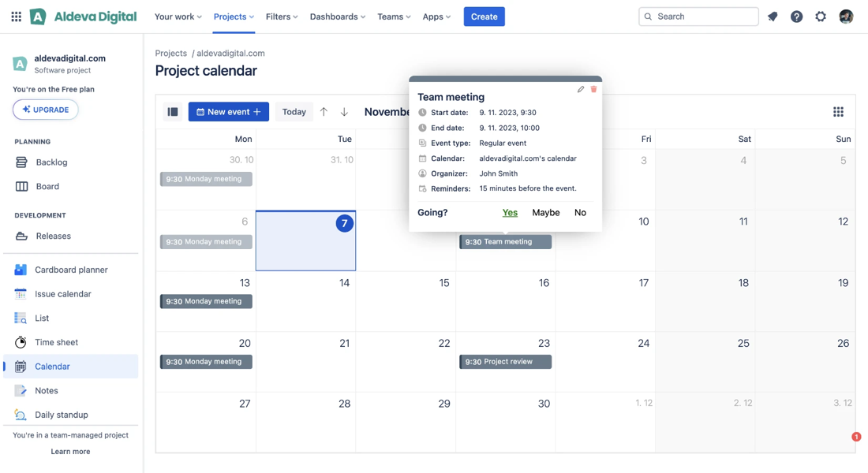Select Yes for going to meeting
The height and width of the screenshot is (473, 868).
pyautogui.click(x=510, y=213)
